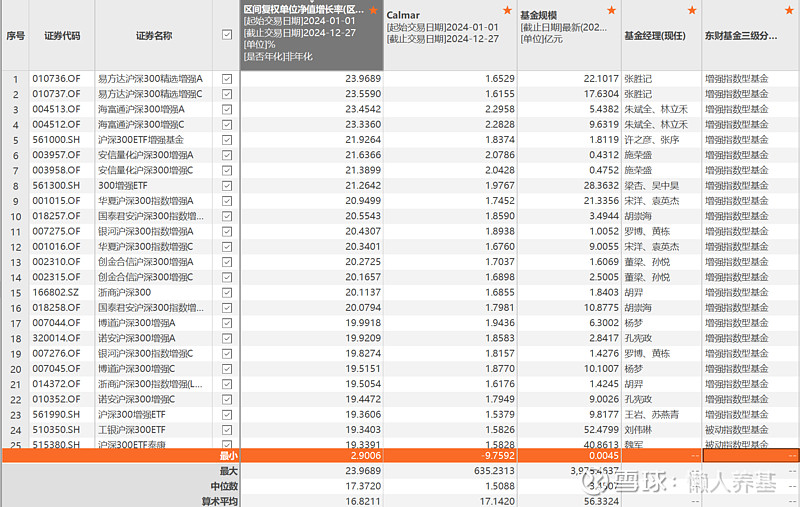
Task: Click fund name 诺安沪深300增强A
Action: (137, 338)
